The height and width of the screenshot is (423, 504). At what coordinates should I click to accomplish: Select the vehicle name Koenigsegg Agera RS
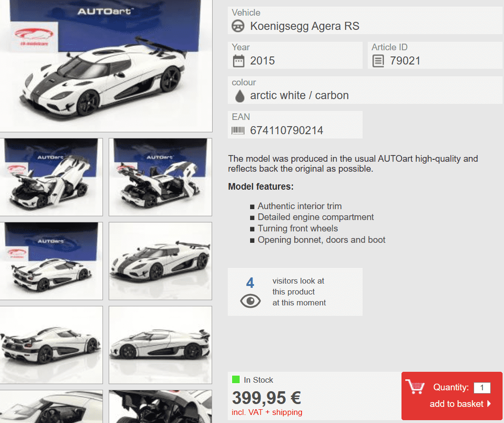[x=305, y=26]
